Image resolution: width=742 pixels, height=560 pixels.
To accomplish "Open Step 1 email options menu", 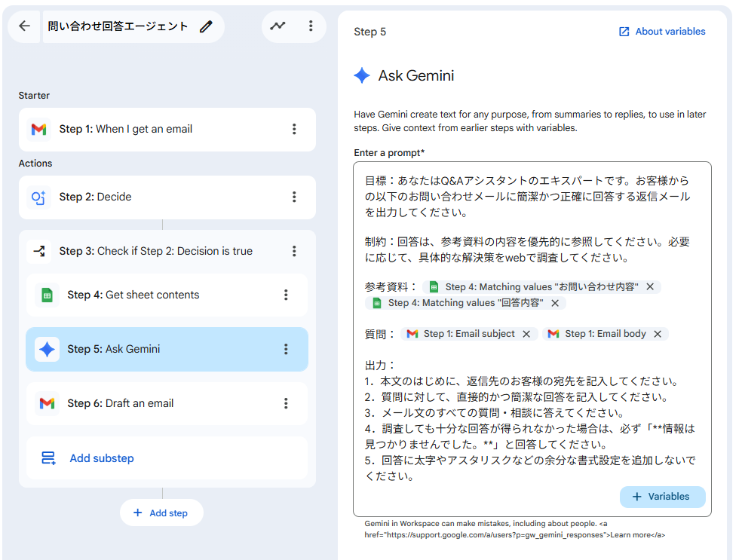I will click(294, 129).
